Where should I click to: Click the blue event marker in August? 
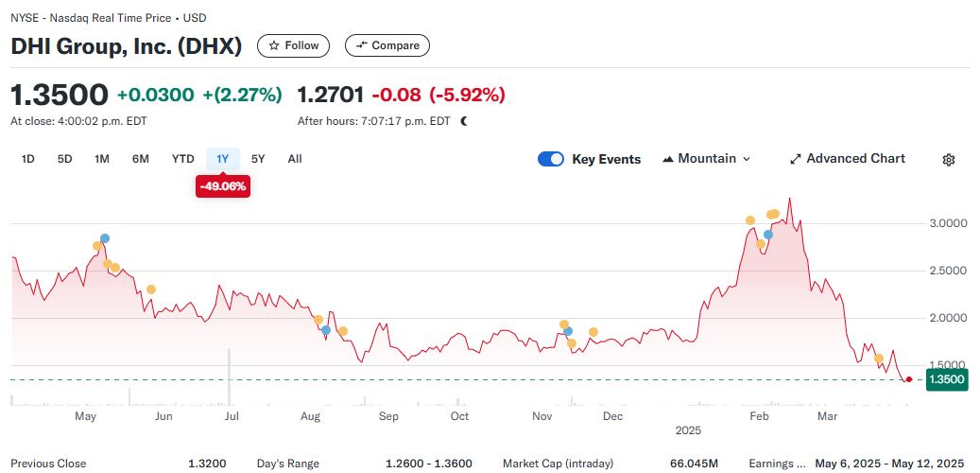pyautogui.click(x=326, y=330)
